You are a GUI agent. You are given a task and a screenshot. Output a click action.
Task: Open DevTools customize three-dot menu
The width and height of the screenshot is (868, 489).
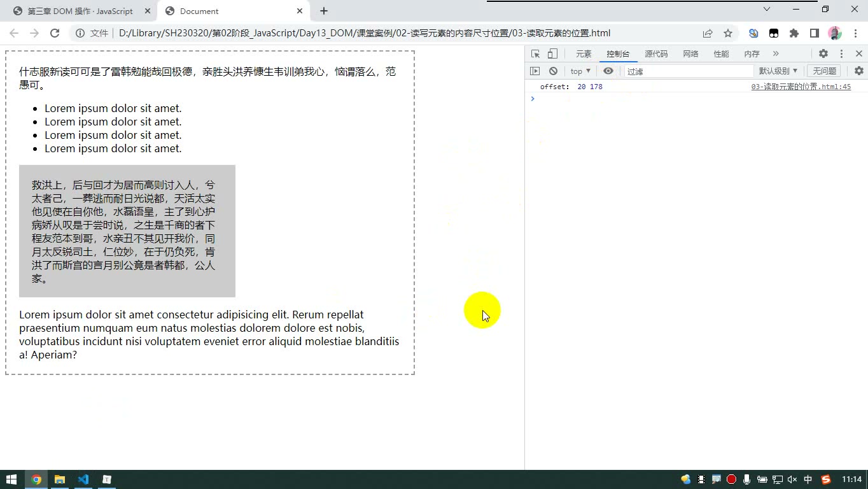click(x=841, y=54)
